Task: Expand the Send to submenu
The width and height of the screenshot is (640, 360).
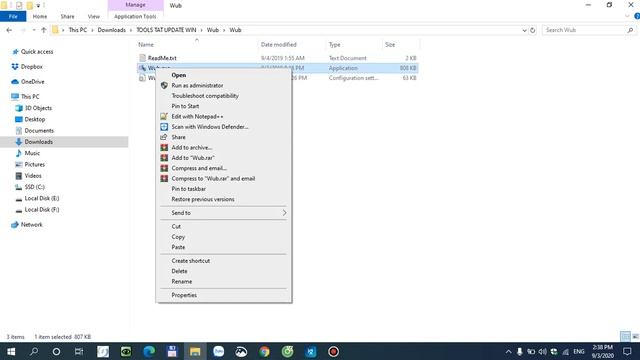Action: [x=224, y=213]
